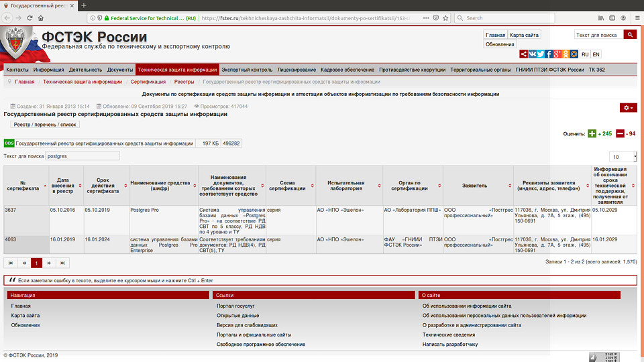Bookmark this page with the star icon
This screenshot has height=362, width=644.
point(445,18)
